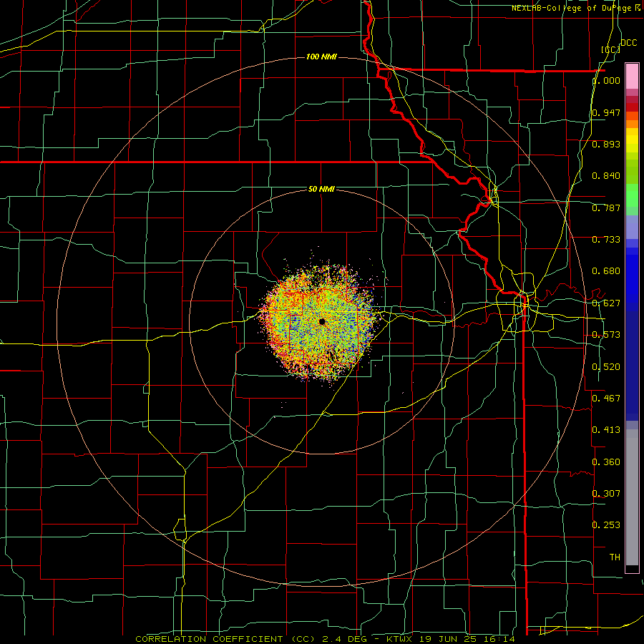Click the 0.947 legend value
This screenshot has width=644, height=644.
606,112
